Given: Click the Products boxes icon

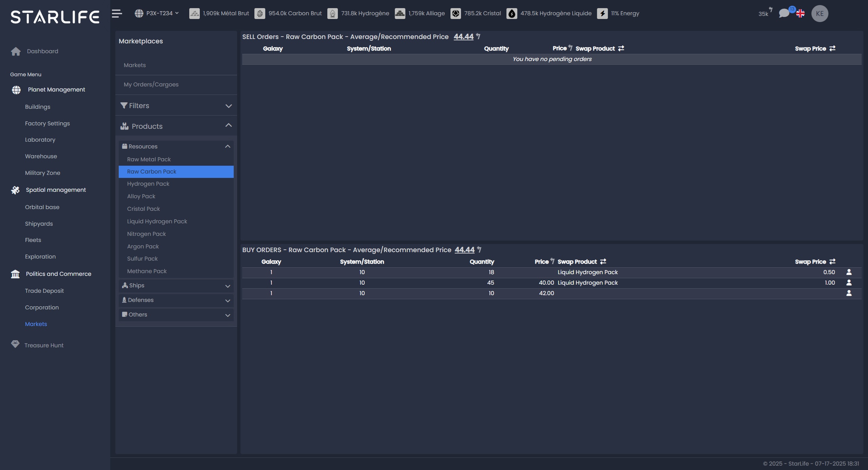Looking at the screenshot, I should (124, 126).
